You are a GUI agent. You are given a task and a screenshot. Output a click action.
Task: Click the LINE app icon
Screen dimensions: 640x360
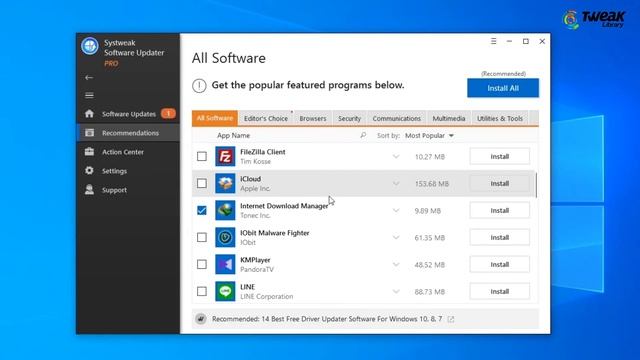point(225,291)
